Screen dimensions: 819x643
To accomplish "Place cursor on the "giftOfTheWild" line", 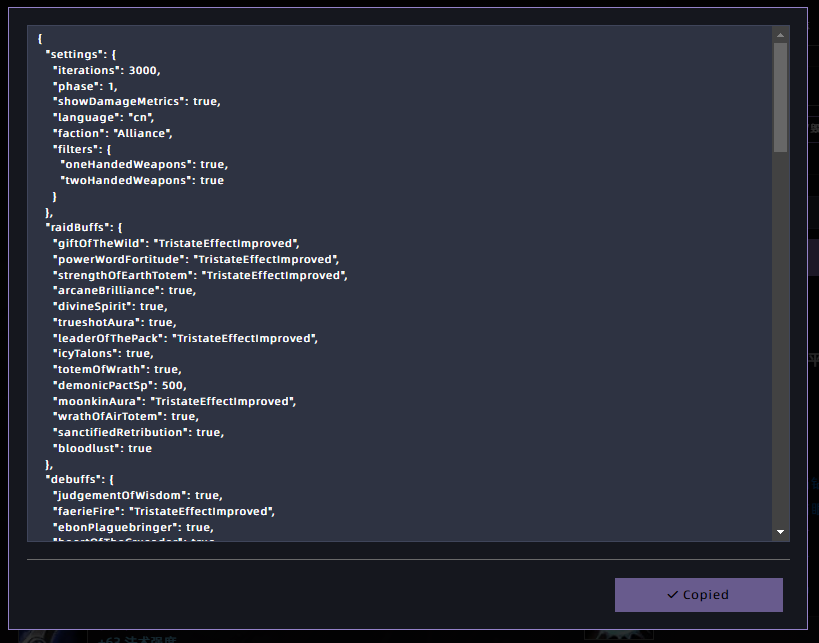I will point(176,243).
